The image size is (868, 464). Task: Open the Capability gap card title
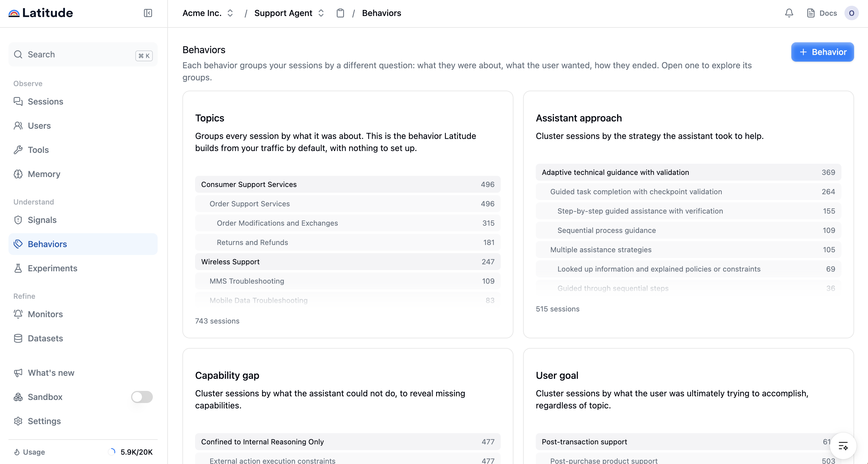coord(227,375)
